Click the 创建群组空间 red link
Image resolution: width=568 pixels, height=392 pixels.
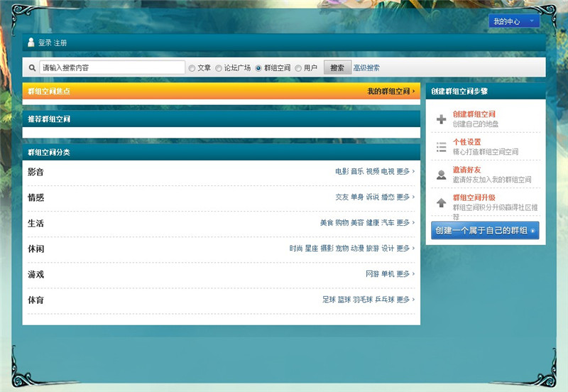[x=474, y=114]
